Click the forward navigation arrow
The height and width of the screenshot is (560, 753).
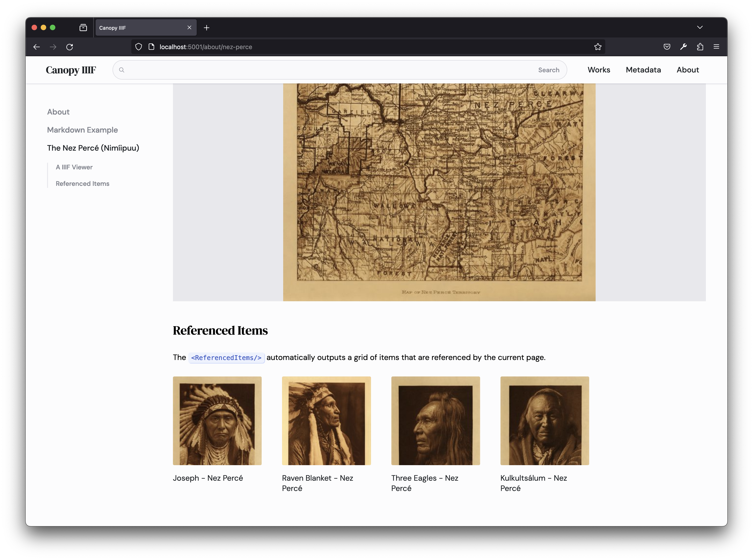click(x=53, y=47)
